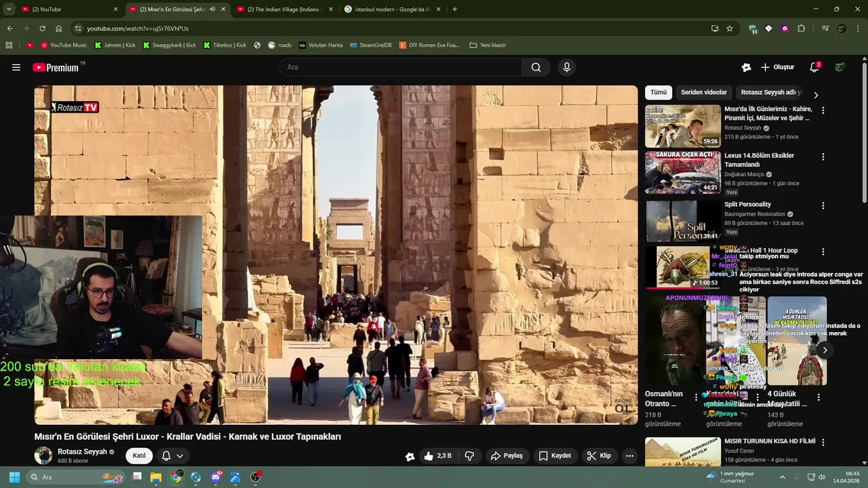Click the address bar URL
868x488 pixels.
click(138, 28)
